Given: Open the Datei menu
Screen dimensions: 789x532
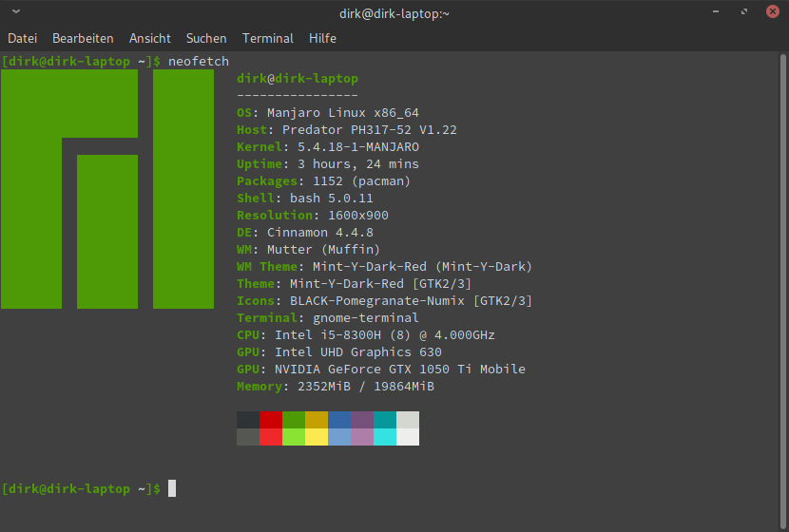Looking at the screenshot, I should [22, 38].
